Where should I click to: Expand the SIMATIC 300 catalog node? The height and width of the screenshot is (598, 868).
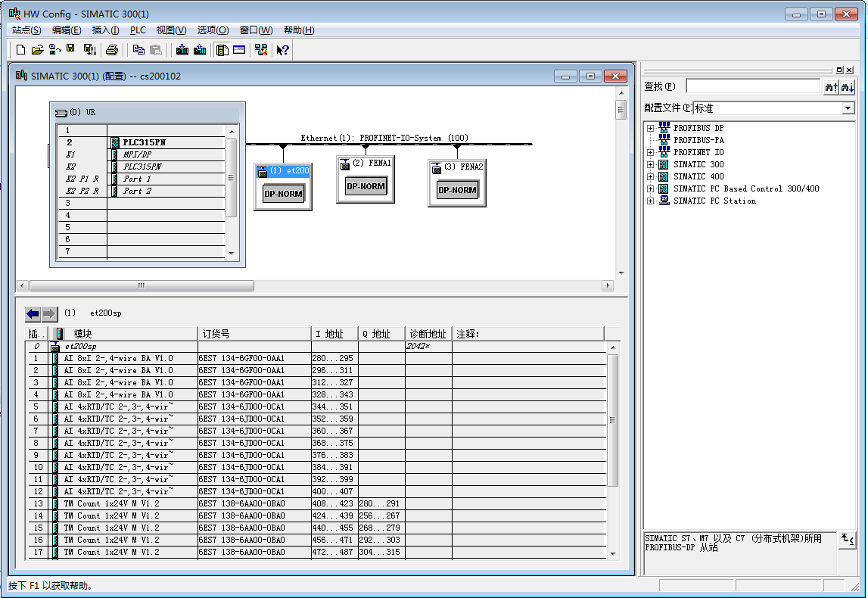651,164
